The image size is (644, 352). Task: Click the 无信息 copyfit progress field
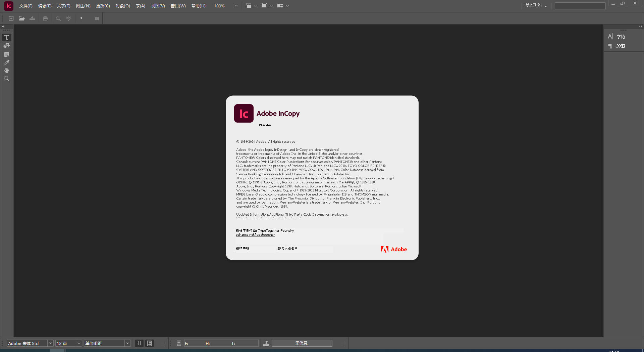[x=302, y=343]
